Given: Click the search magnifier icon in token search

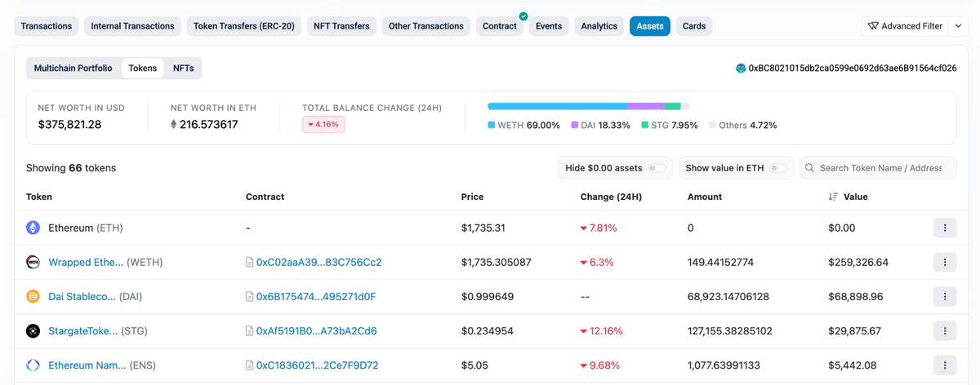Looking at the screenshot, I should coord(809,168).
